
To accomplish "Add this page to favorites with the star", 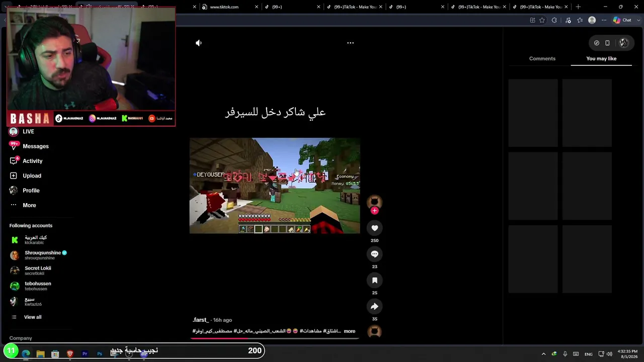I will point(542,20).
